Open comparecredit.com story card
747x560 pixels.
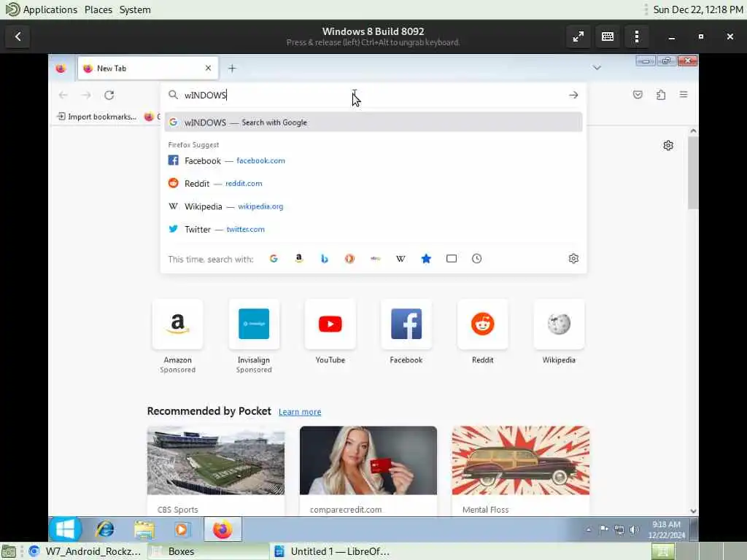368,471
